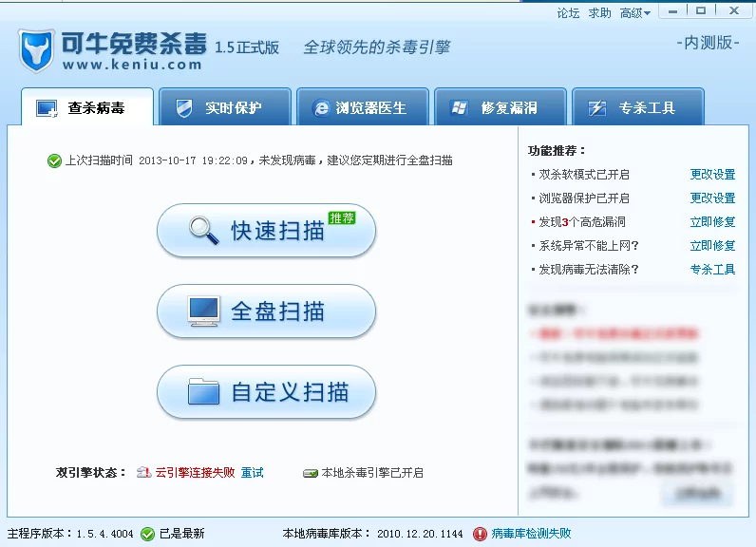Click the 云引擎连接失败 status text
The image size is (756, 547).
(195, 473)
